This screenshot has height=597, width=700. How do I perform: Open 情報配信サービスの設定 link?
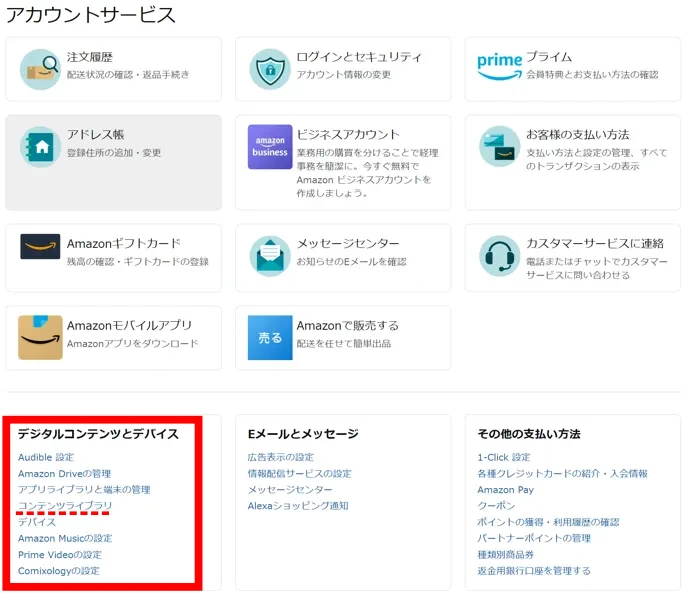pyautogui.click(x=300, y=473)
